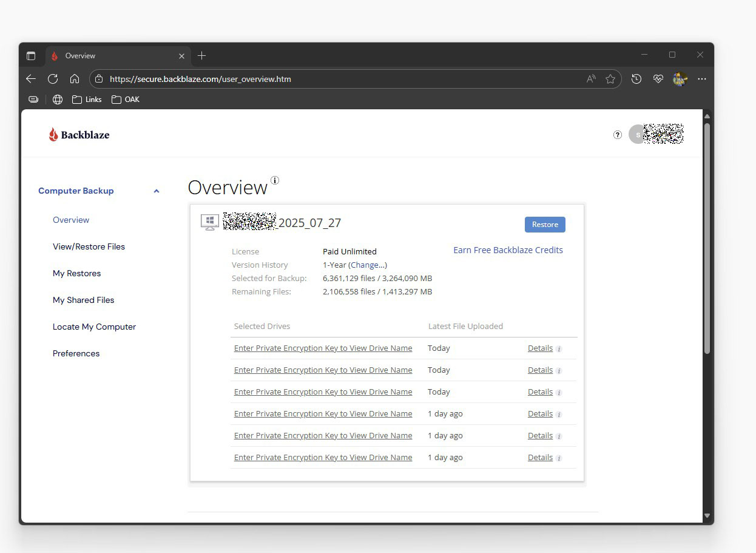Click Earn Free Backblaze Credits link
Viewport: 756px width, 553px height.
pos(508,250)
